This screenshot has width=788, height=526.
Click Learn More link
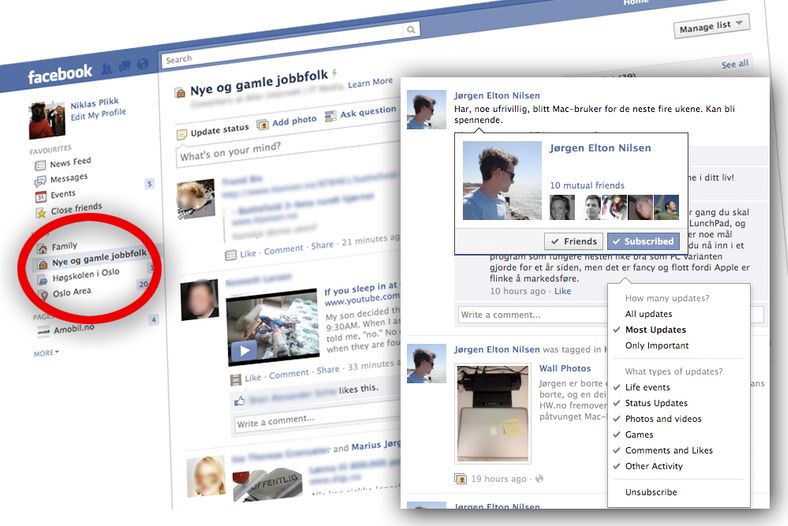coord(370,83)
